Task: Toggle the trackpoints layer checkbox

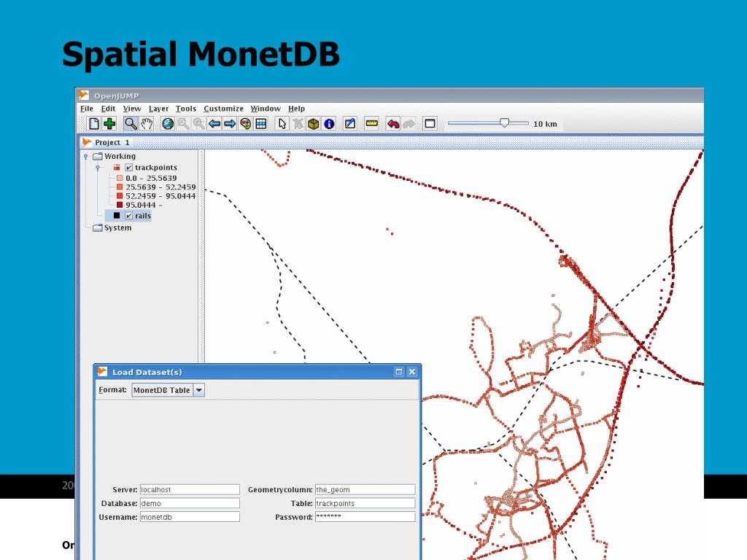Action: pos(129,168)
